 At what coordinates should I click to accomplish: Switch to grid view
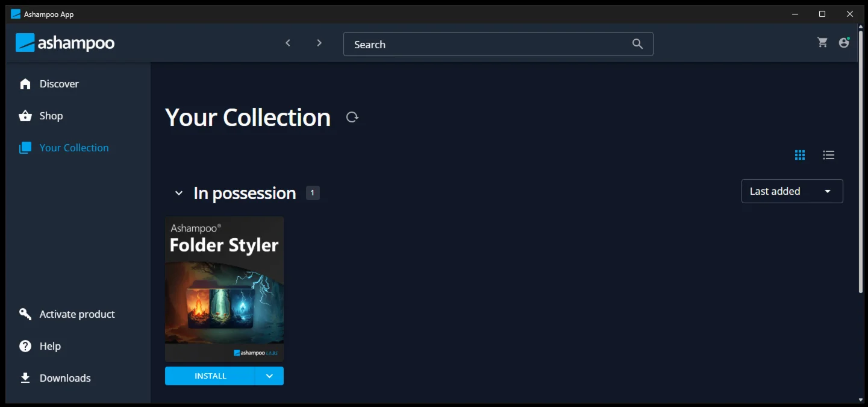pyautogui.click(x=800, y=155)
